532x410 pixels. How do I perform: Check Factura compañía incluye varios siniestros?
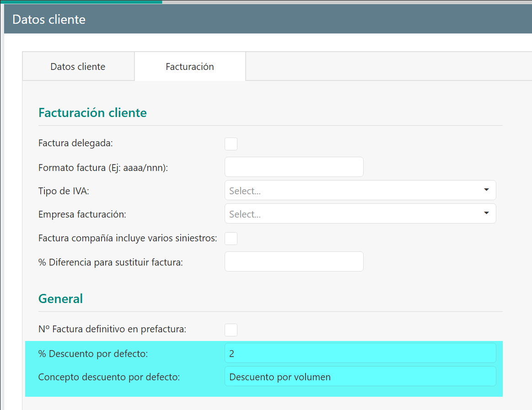[231, 238]
